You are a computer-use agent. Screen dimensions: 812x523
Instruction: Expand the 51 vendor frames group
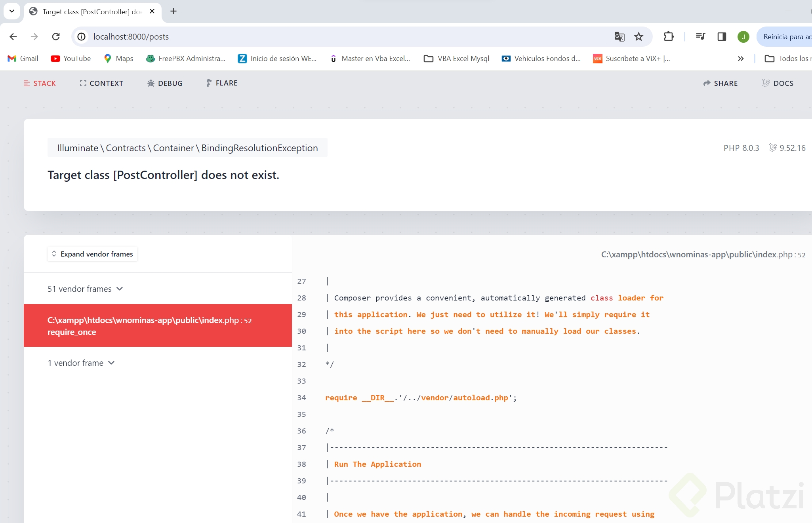click(x=85, y=289)
